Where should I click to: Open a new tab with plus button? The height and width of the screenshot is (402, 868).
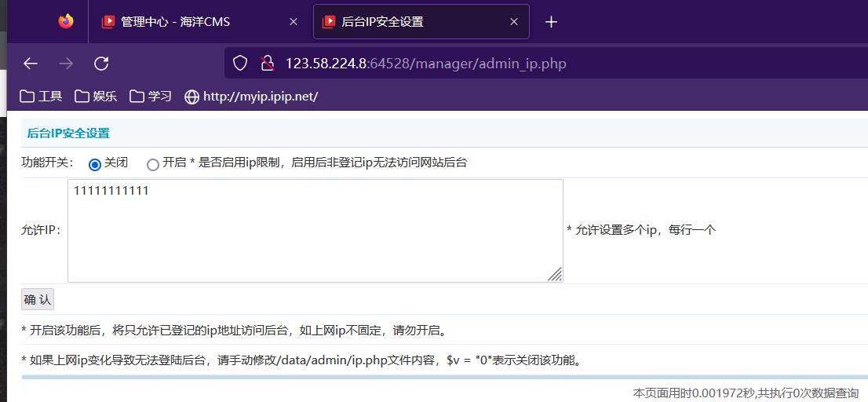click(551, 22)
